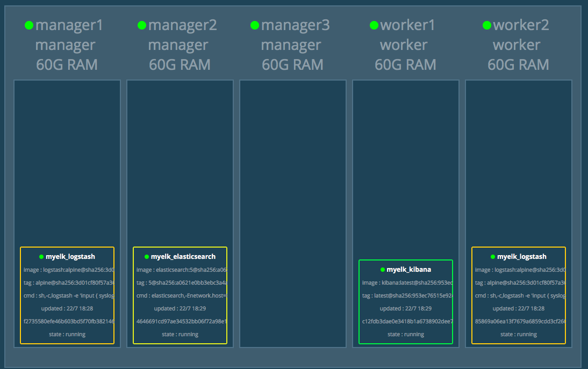Click the 60G RAM label of manager3
Viewport: 588px width, 369px height.
[292, 65]
